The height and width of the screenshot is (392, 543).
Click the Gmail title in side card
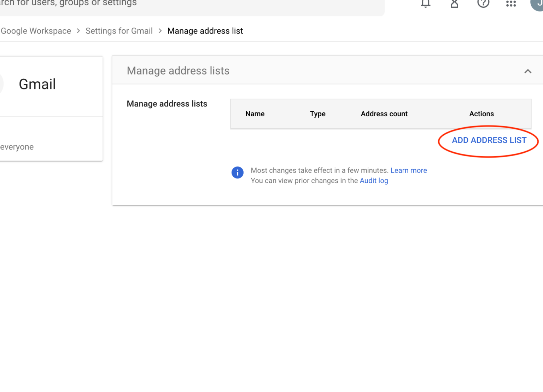pos(37,84)
